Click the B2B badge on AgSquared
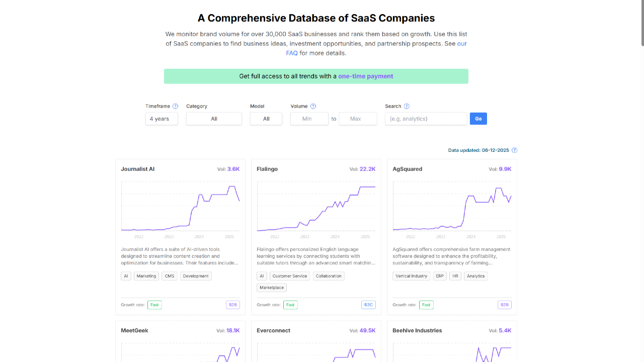Screen dimensions: 644x362 [x=505, y=305]
